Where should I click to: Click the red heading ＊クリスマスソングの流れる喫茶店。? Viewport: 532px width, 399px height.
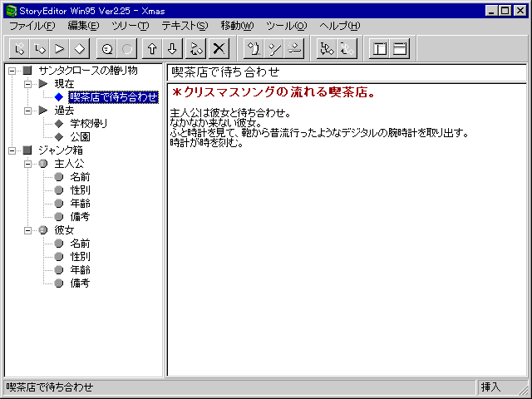click(273, 92)
